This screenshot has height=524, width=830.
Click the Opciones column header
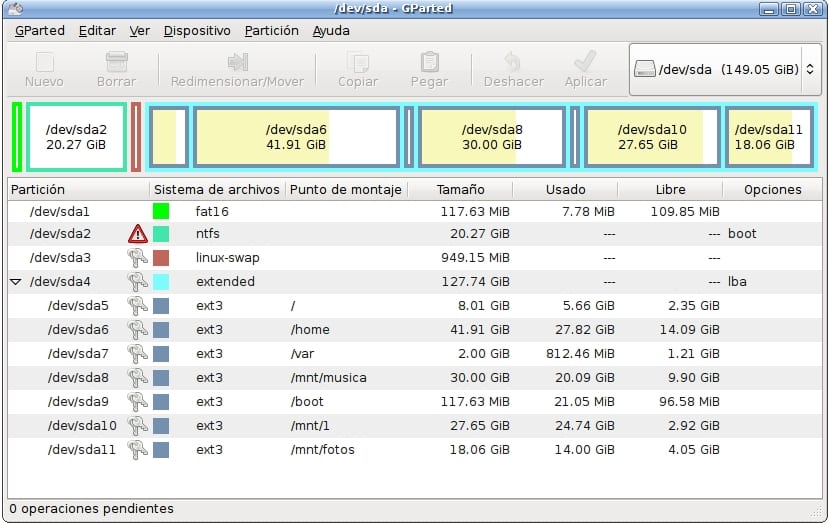772,189
